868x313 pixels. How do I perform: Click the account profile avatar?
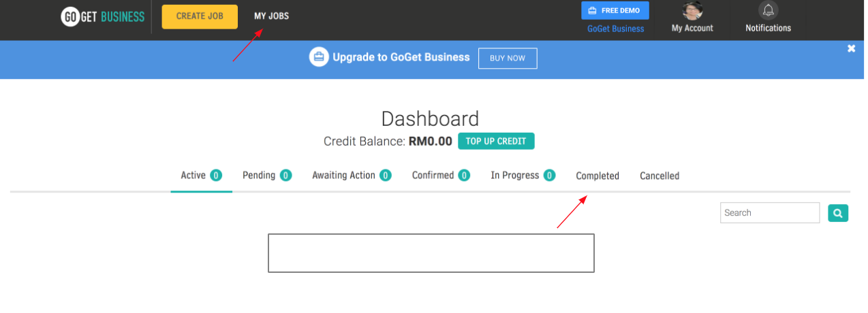pyautogui.click(x=692, y=11)
